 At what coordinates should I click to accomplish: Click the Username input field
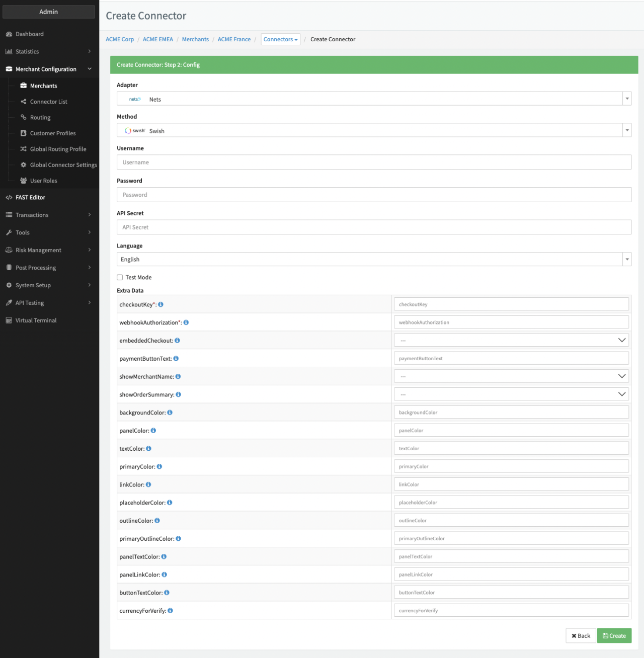click(x=374, y=162)
